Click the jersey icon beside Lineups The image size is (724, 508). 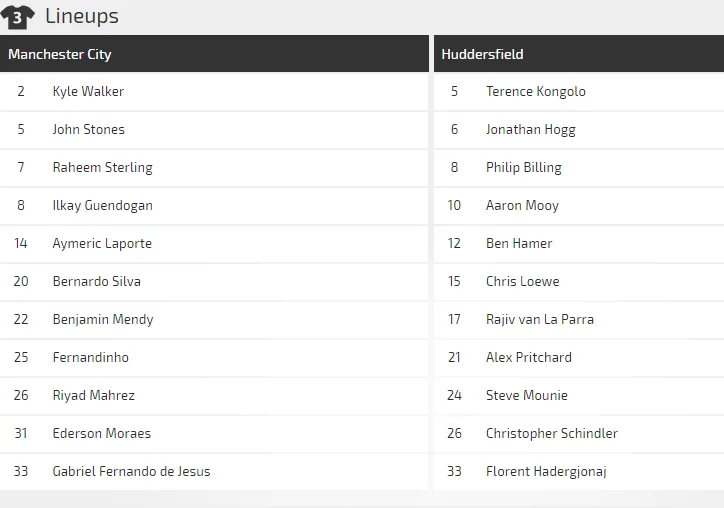tap(17, 17)
